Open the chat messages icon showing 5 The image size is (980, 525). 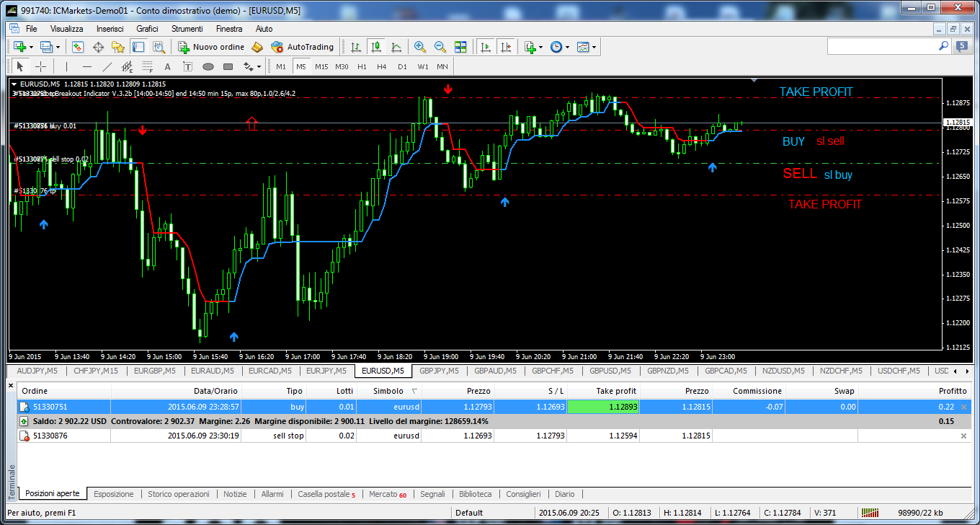tap(962, 46)
